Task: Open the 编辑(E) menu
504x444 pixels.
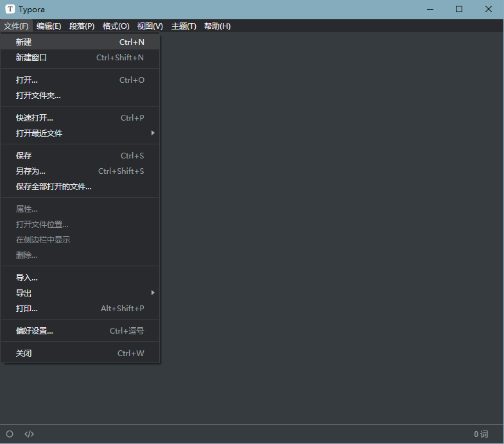Action: point(49,26)
